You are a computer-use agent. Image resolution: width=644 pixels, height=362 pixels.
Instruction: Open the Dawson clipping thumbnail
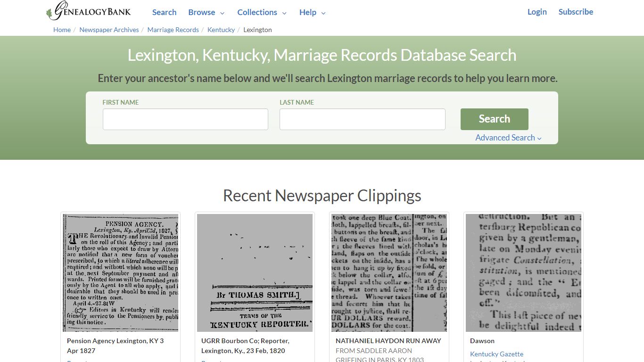[523, 273]
